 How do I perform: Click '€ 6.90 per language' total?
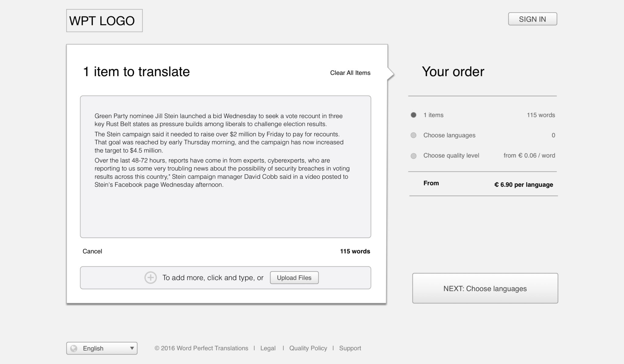[523, 185]
